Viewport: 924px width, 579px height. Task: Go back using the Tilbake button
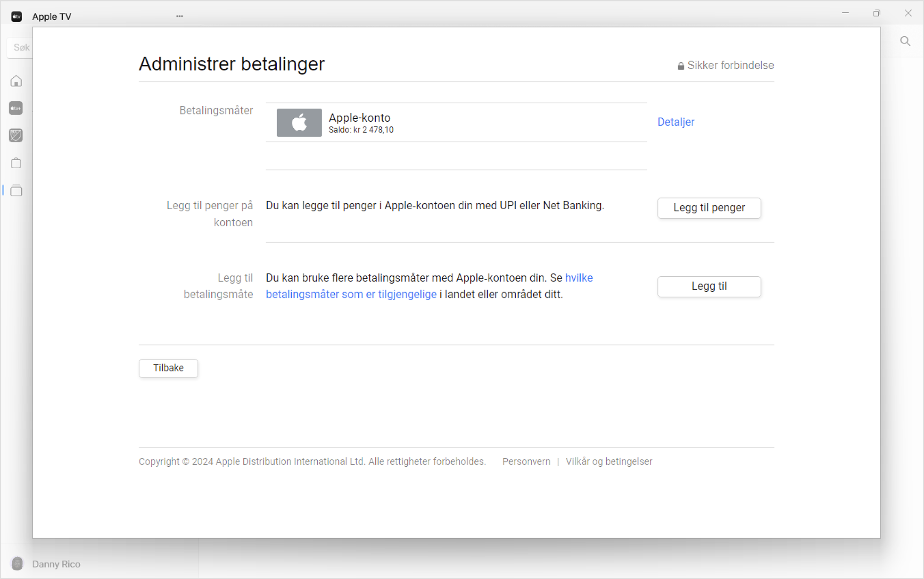pos(168,368)
